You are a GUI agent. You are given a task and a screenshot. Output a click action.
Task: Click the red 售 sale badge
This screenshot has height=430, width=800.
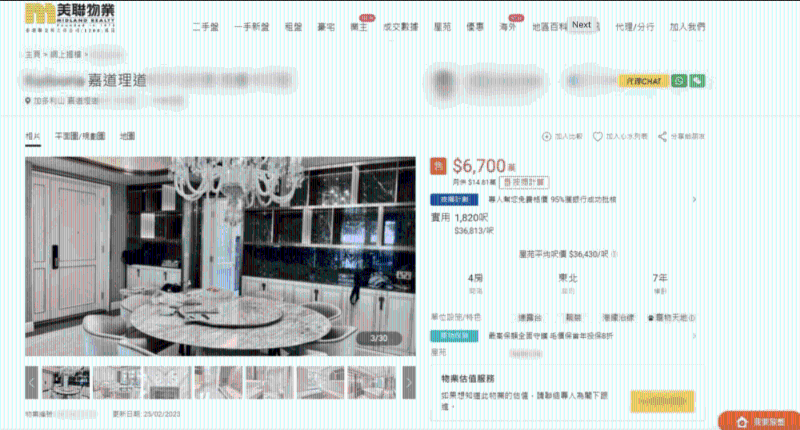click(437, 166)
